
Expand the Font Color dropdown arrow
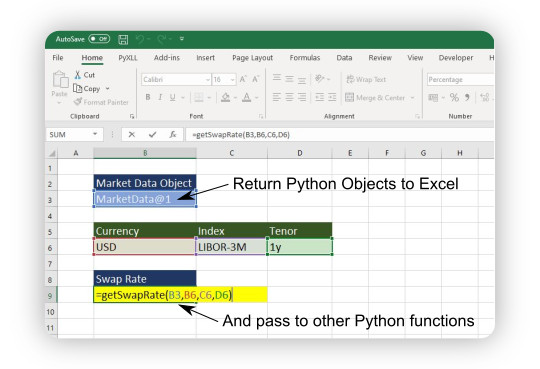(257, 98)
